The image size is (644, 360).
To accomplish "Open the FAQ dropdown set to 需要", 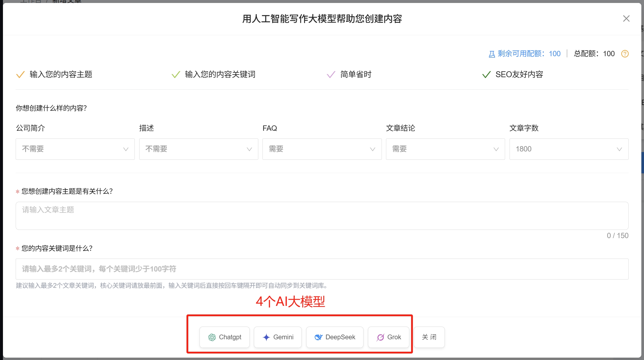I will (x=322, y=149).
